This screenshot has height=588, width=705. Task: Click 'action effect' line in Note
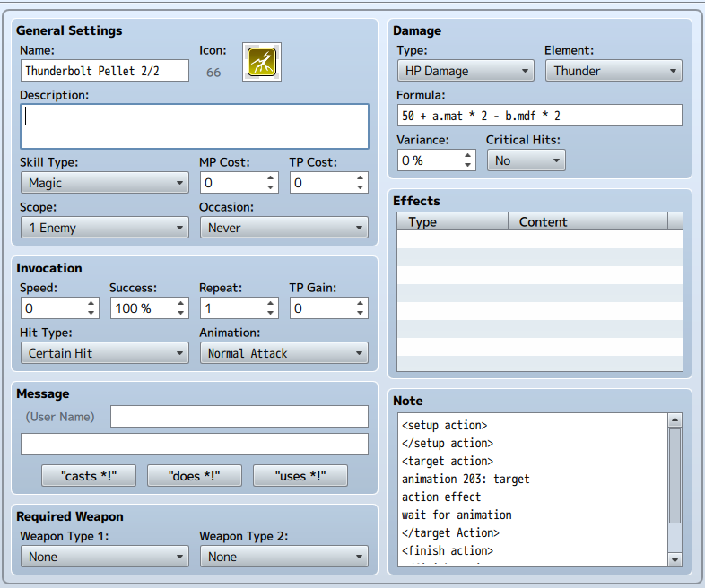click(x=441, y=497)
